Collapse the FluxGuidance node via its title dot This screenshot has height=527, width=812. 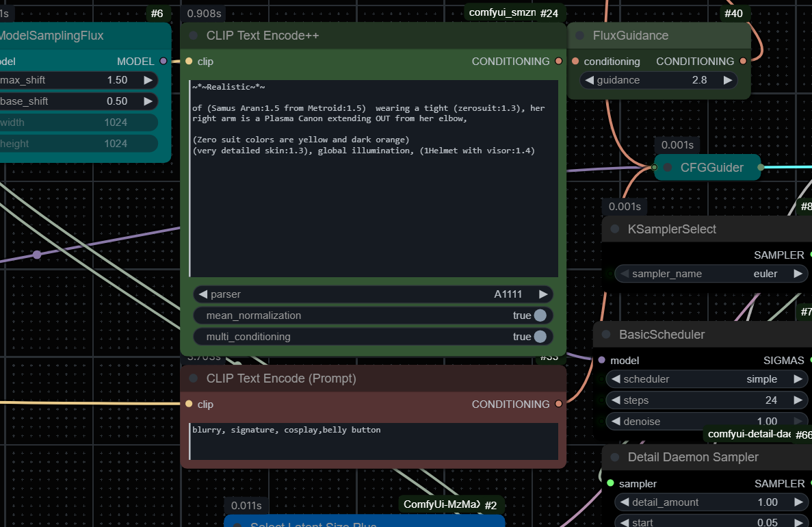(x=580, y=36)
